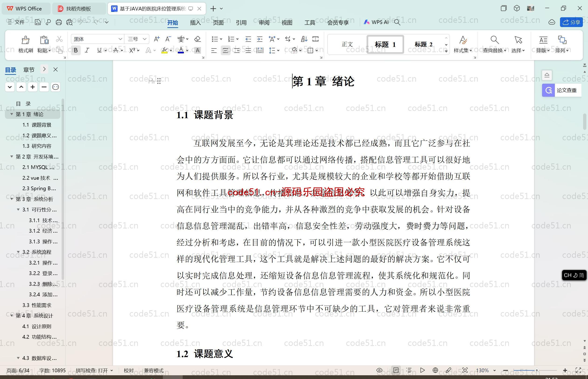Click the blue font color A button

click(181, 50)
